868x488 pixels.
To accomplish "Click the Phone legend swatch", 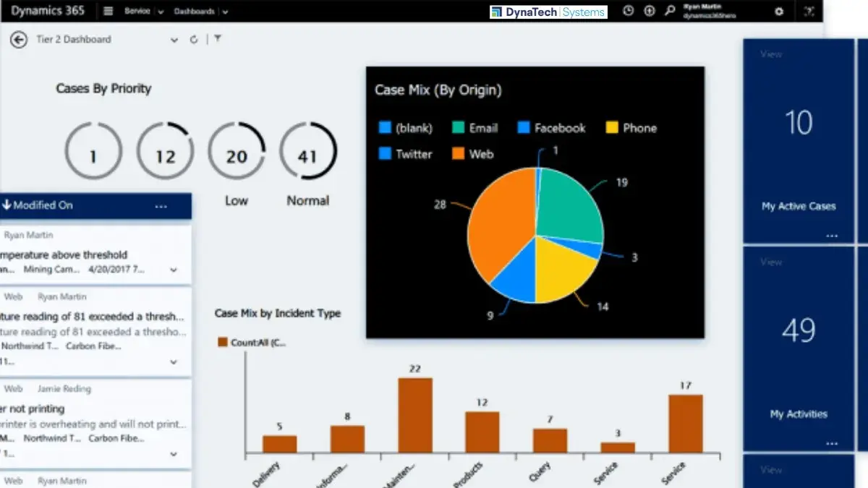I will [612, 128].
